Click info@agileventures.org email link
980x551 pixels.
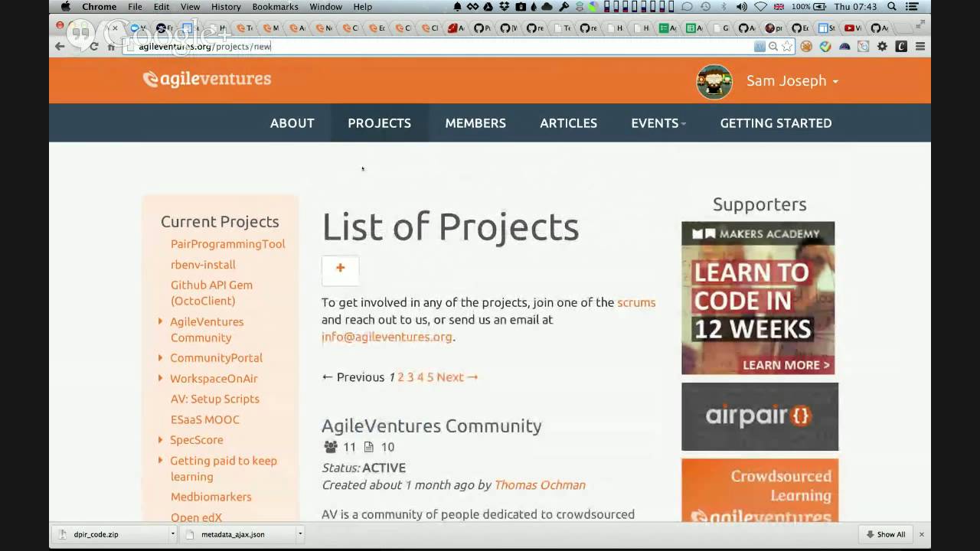(387, 337)
